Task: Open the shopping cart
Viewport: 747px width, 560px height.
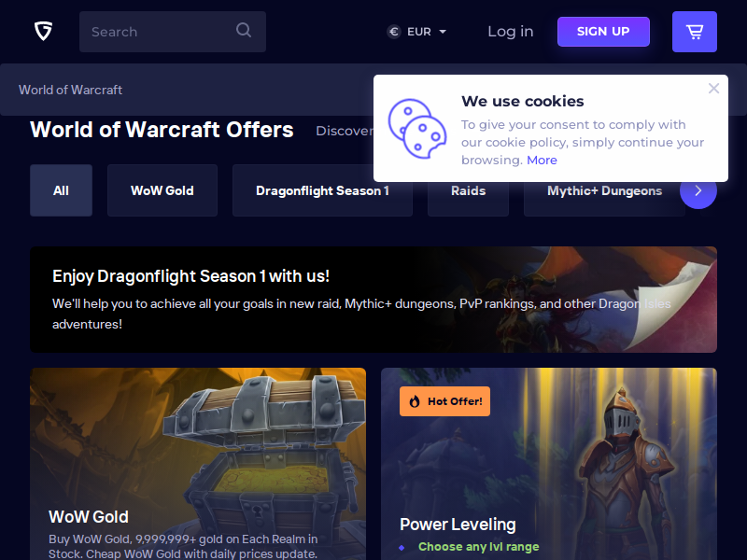Action: coord(694,32)
